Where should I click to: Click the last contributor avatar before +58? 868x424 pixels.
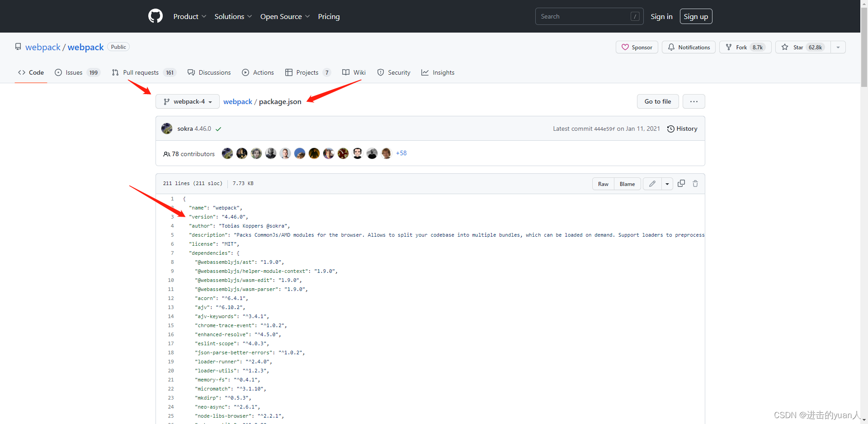coord(387,153)
